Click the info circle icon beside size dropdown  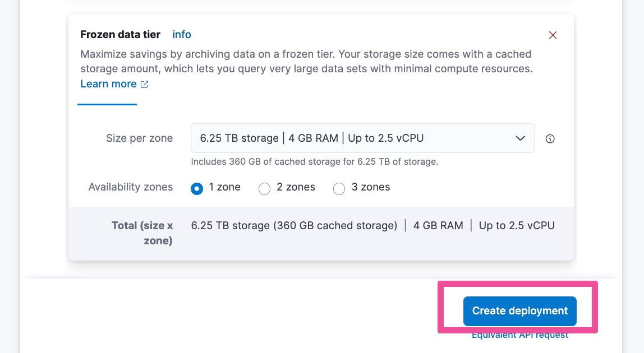pyautogui.click(x=550, y=139)
